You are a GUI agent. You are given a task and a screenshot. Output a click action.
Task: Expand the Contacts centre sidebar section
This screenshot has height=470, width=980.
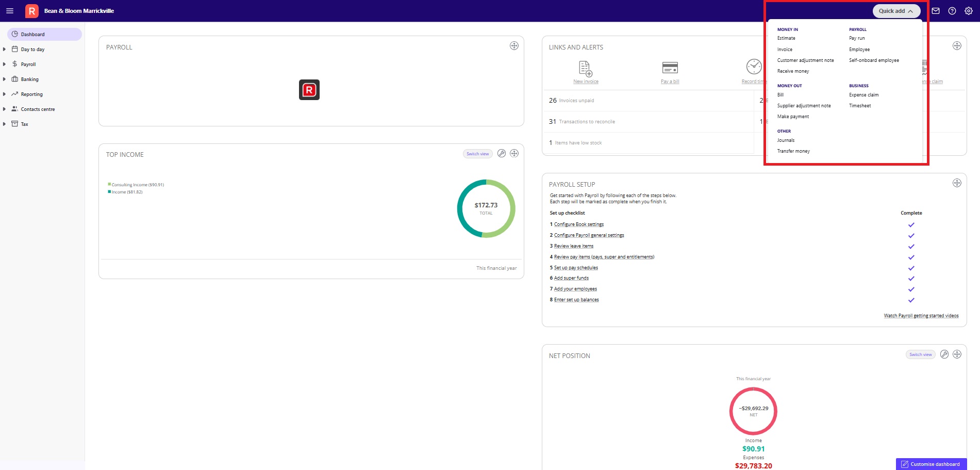[4, 109]
